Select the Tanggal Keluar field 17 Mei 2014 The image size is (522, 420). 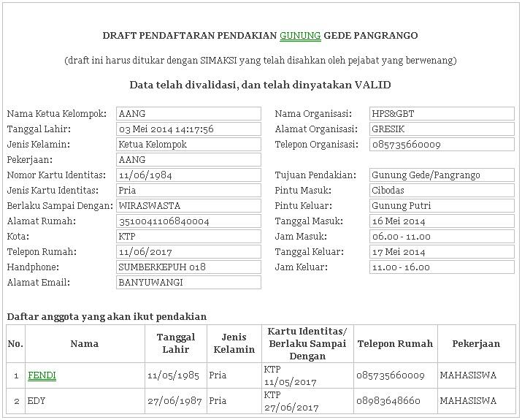coord(442,251)
